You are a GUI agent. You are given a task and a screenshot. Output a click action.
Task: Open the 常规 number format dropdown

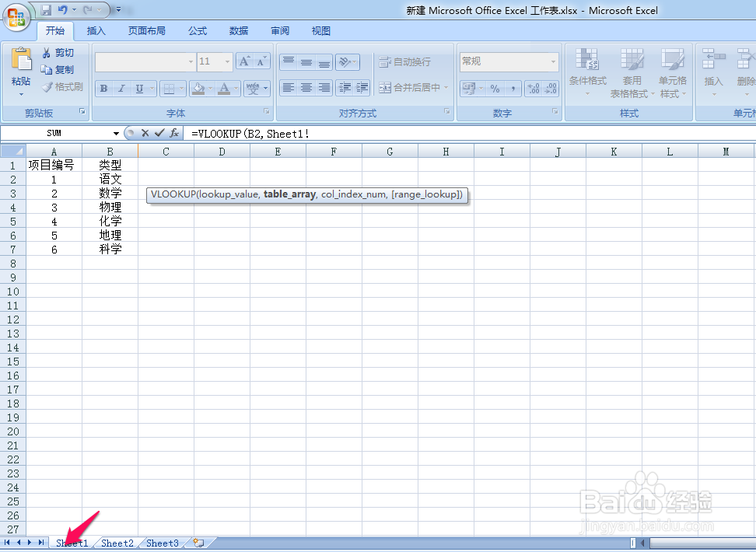(553, 61)
